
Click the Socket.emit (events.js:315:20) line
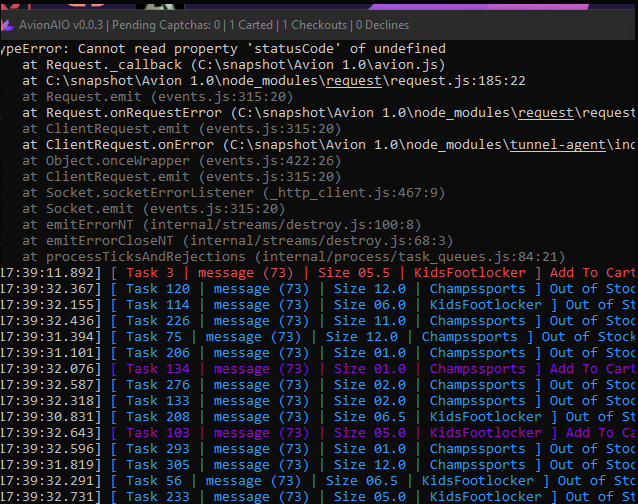[x=154, y=209]
